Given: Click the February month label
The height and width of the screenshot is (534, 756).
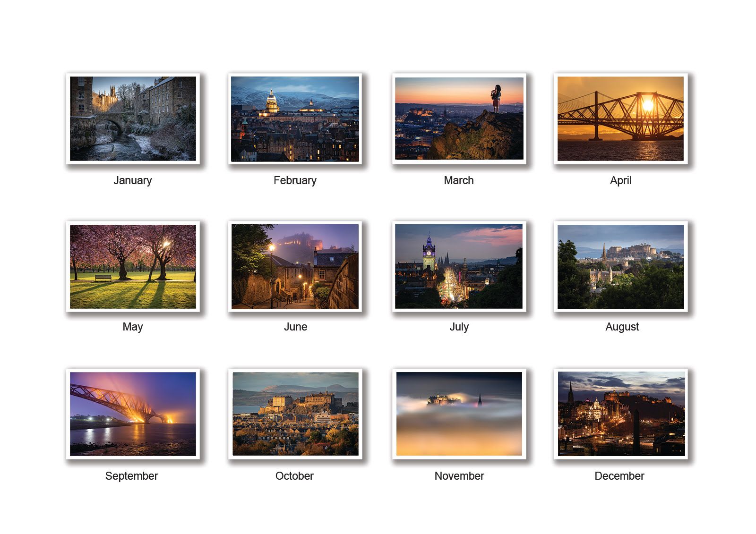Looking at the screenshot, I should (295, 180).
